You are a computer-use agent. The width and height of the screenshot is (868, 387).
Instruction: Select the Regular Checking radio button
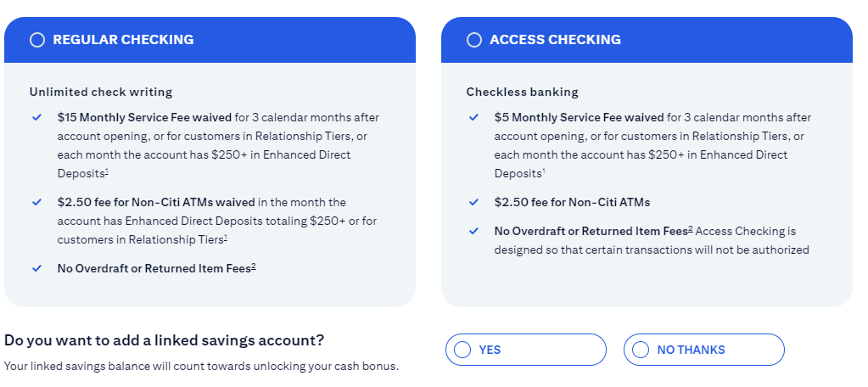[37, 40]
